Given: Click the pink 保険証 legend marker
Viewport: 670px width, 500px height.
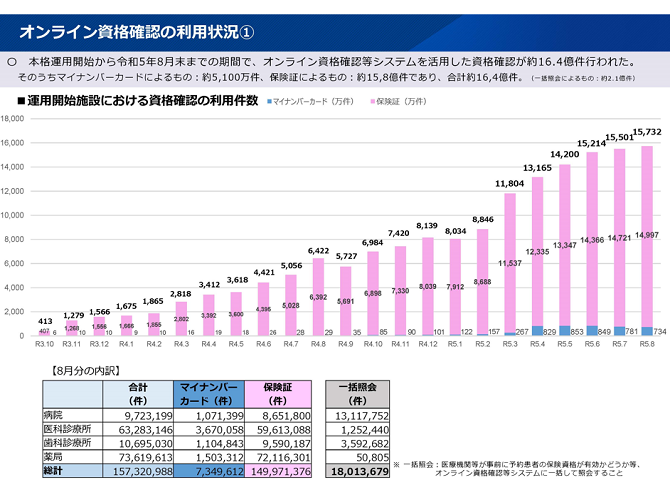Looking at the screenshot, I should 373,102.
